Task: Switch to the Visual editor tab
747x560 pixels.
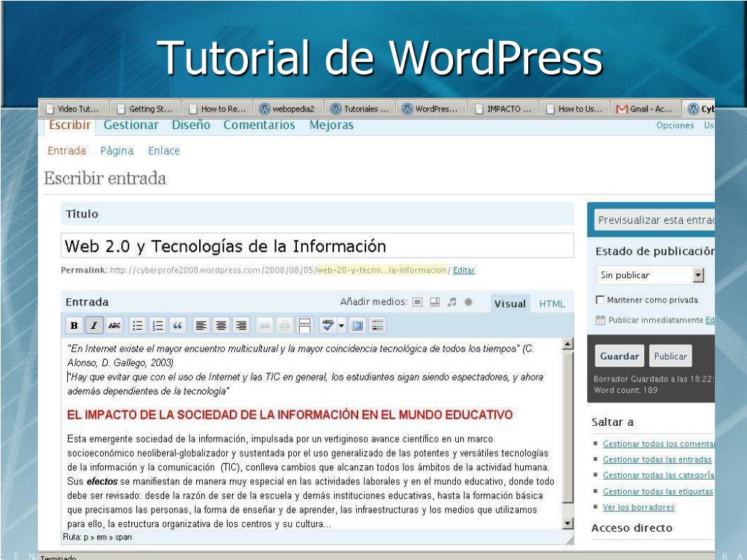Action: (x=510, y=304)
